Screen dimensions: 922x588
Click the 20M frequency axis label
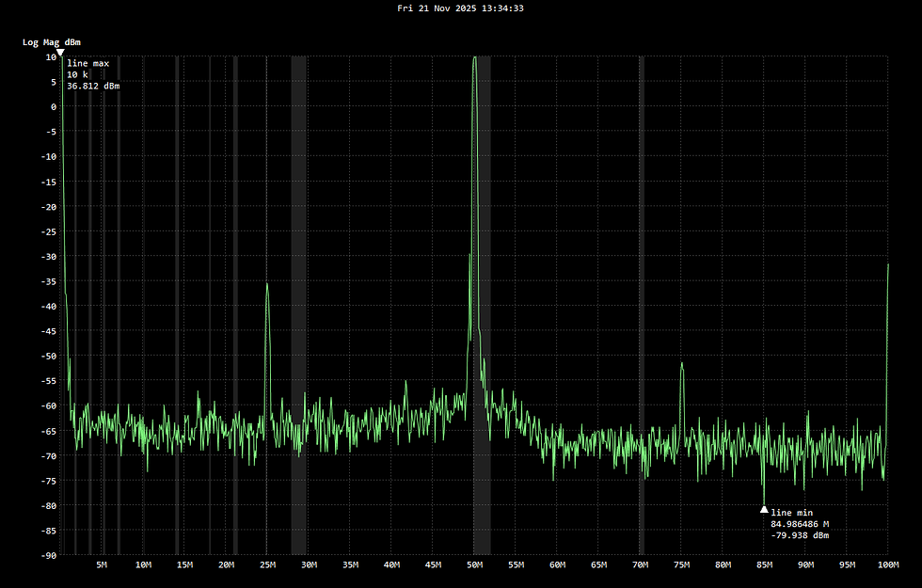click(x=227, y=564)
